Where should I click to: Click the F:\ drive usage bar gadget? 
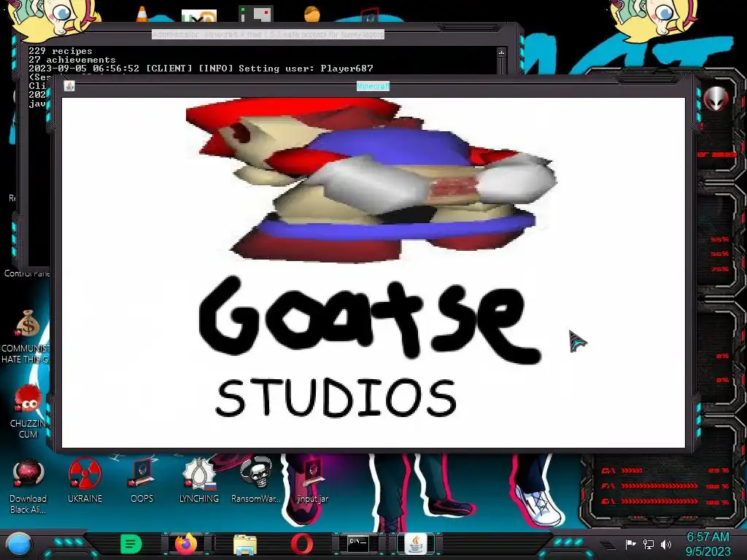(x=665, y=486)
